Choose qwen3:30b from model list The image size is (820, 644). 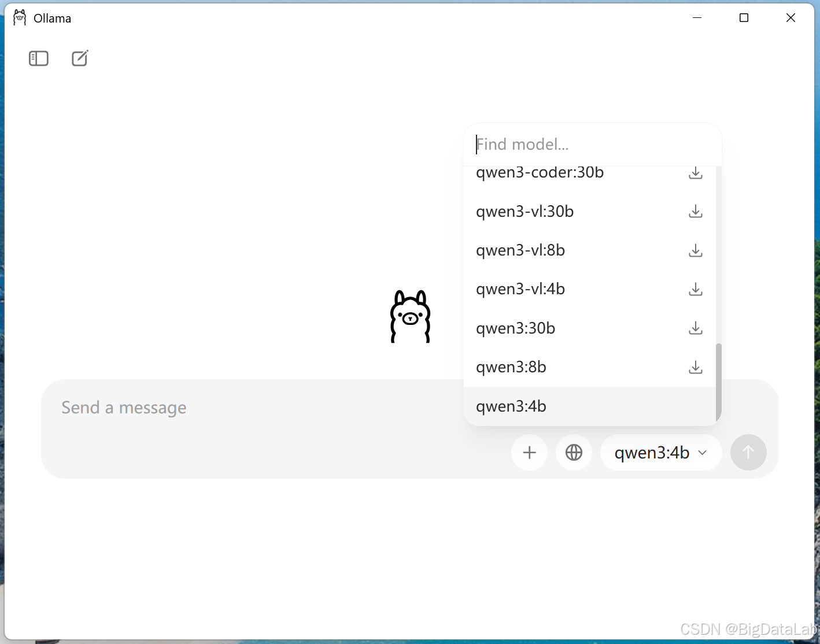pyautogui.click(x=590, y=328)
